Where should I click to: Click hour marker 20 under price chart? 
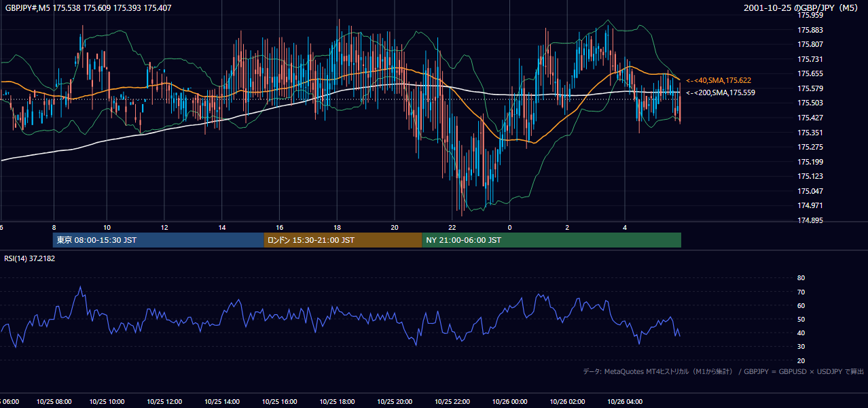[x=395, y=227]
